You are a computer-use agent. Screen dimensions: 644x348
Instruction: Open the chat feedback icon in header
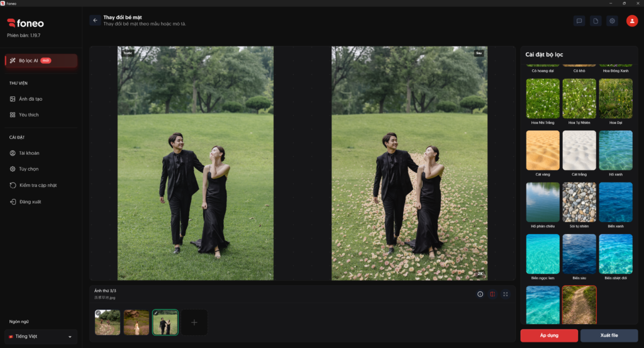click(579, 21)
